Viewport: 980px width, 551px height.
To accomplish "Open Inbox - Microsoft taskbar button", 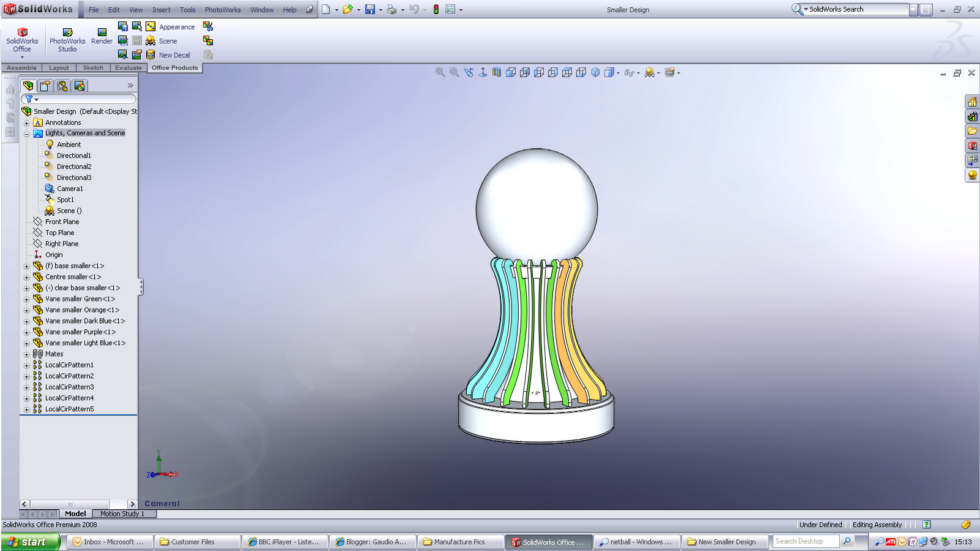I will click(x=109, y=542).
